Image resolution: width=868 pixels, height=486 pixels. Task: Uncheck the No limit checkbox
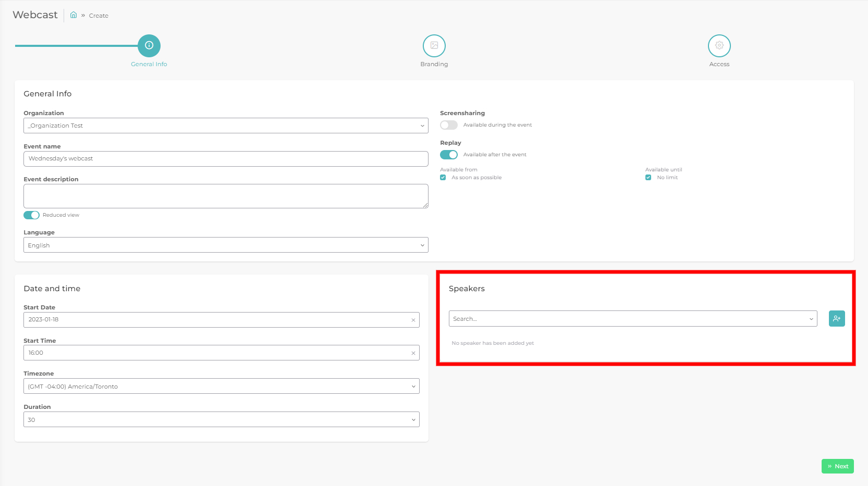648,178
